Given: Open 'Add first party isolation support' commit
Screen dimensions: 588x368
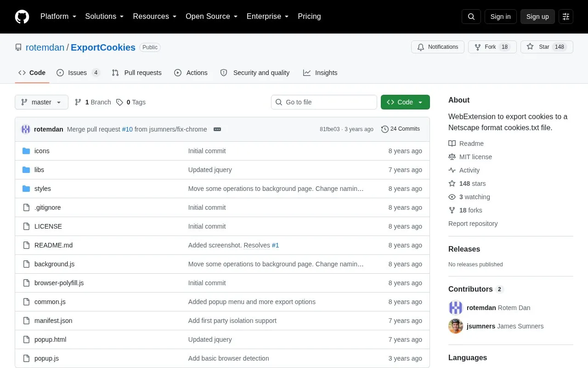Looking at the screenshot, I should point(232,321).
